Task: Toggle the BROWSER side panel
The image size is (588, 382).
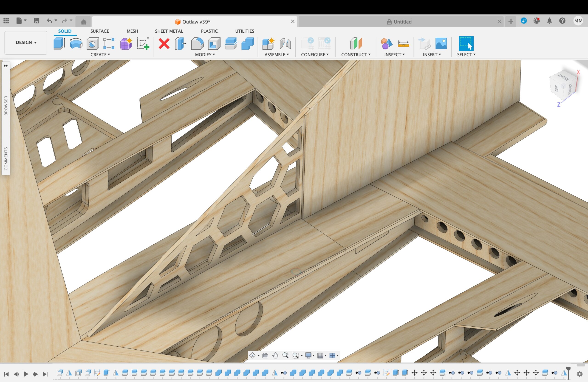Action: point(6,105)
